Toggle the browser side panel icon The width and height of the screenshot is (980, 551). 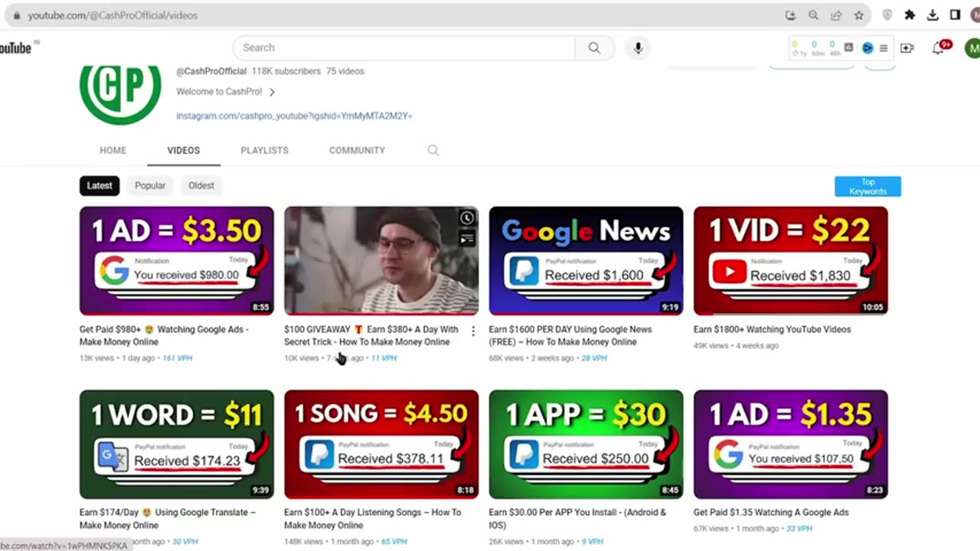[x=955, y=15]
